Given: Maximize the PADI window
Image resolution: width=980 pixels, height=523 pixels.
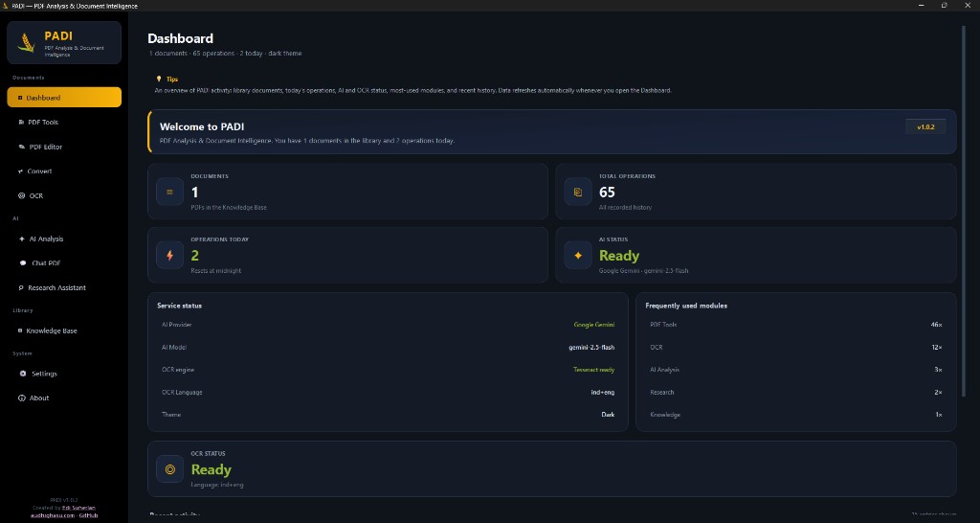Looking at the screenshot, I should [944, 6].
